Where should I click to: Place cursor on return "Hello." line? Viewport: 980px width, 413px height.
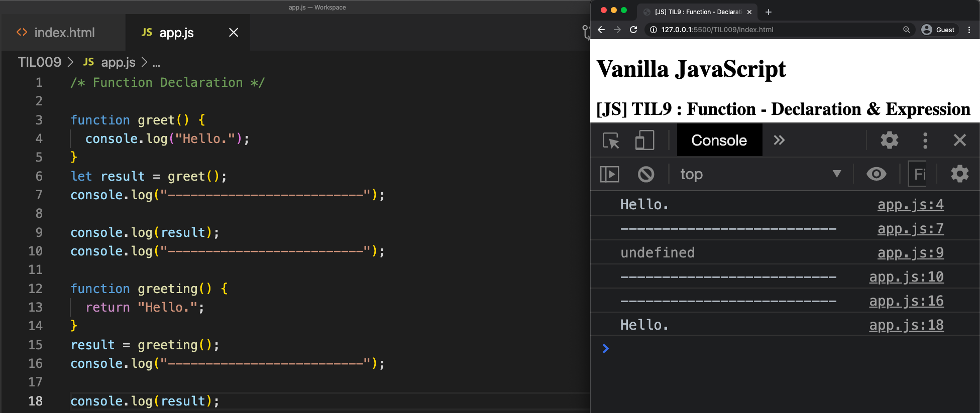[145, 307]
